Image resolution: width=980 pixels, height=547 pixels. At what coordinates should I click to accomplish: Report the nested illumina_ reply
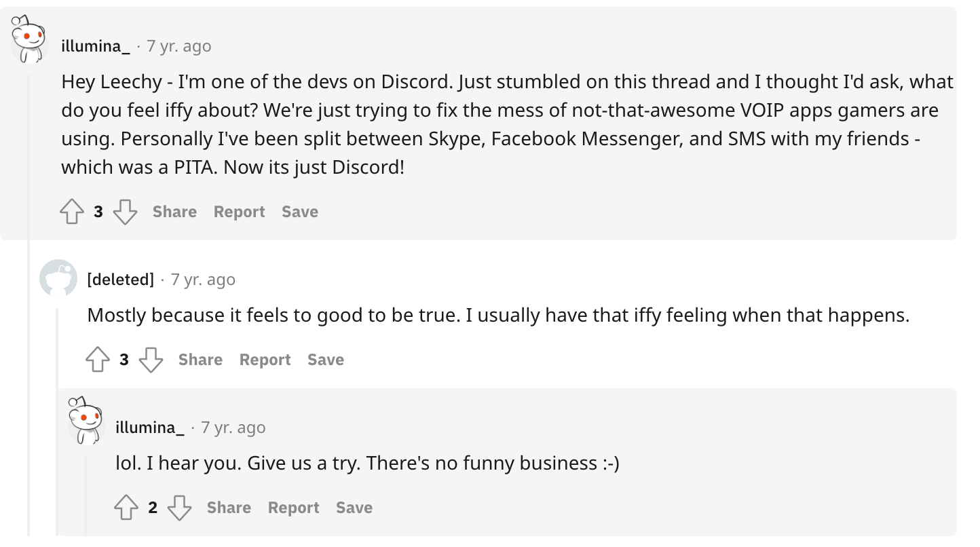[293, 507]
